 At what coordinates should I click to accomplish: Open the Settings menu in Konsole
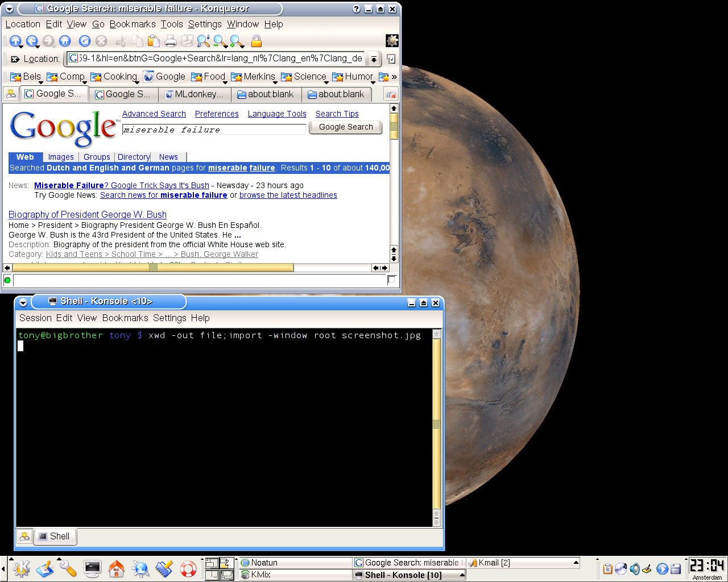click(x=169, y=318)
